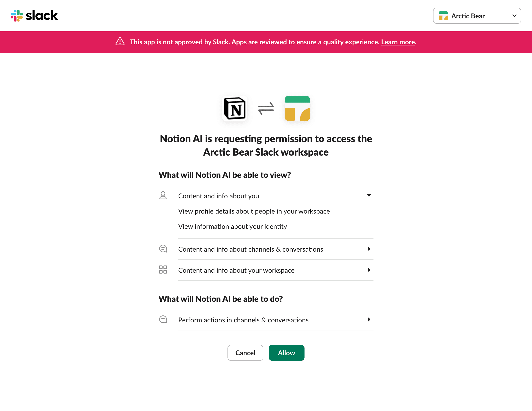Click the person icon next to Content about you
The image size is (532, 411).
pos(163,195)
